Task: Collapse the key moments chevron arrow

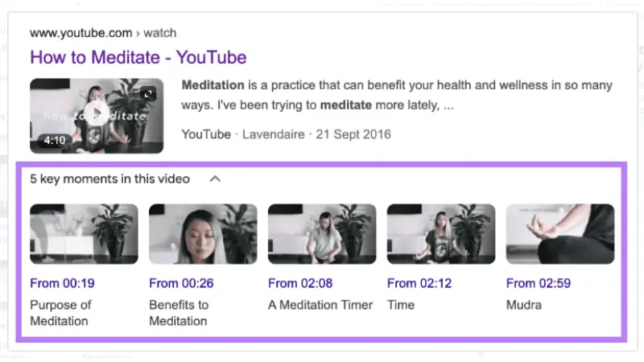Action: tap(215, 179)
